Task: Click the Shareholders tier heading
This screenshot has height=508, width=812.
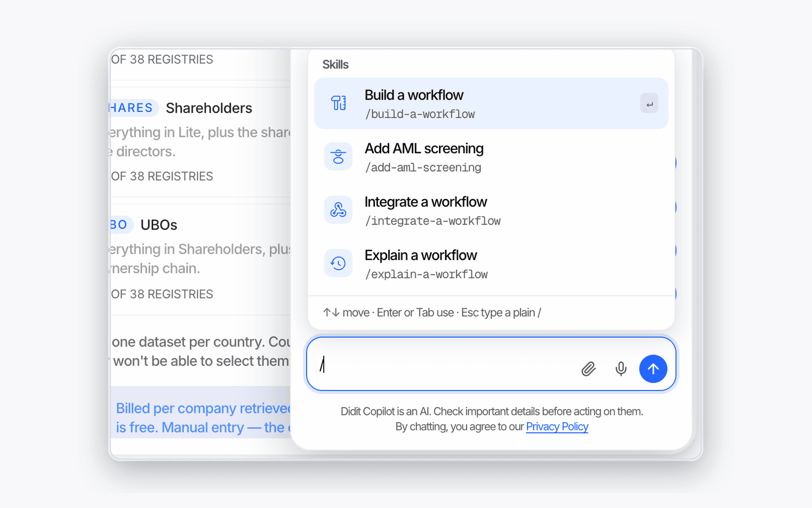Action: [209, 108]
